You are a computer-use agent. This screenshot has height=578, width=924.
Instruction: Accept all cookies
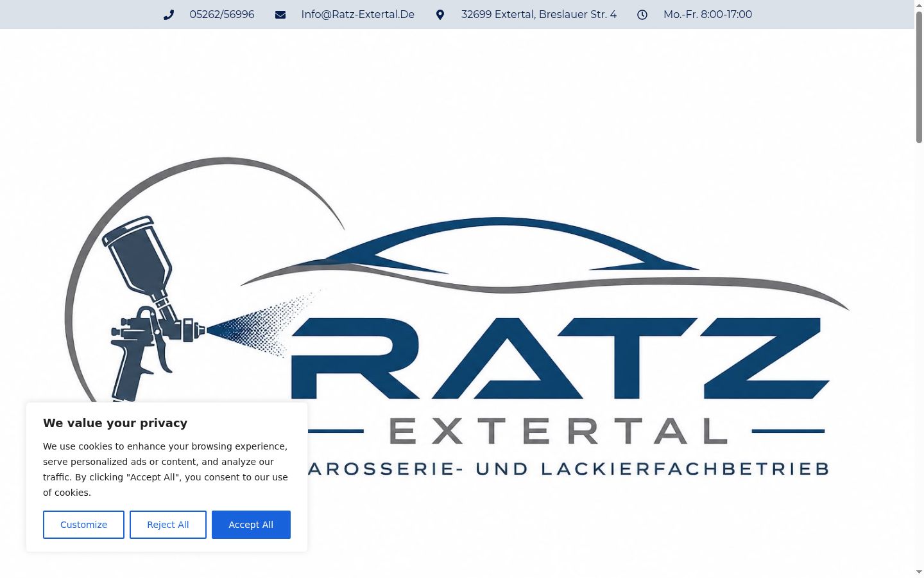(251, 525)
